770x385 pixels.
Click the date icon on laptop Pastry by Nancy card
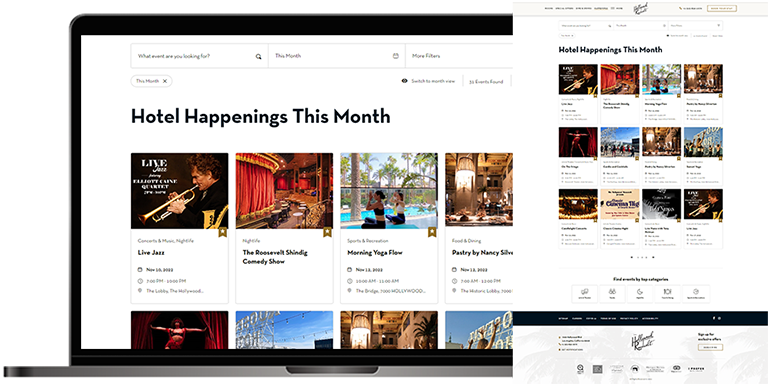click(455, 270)
